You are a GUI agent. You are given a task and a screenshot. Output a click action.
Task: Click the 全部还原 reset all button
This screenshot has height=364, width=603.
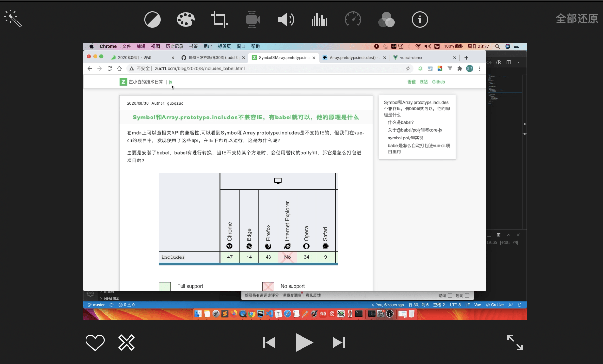[576, 19]
